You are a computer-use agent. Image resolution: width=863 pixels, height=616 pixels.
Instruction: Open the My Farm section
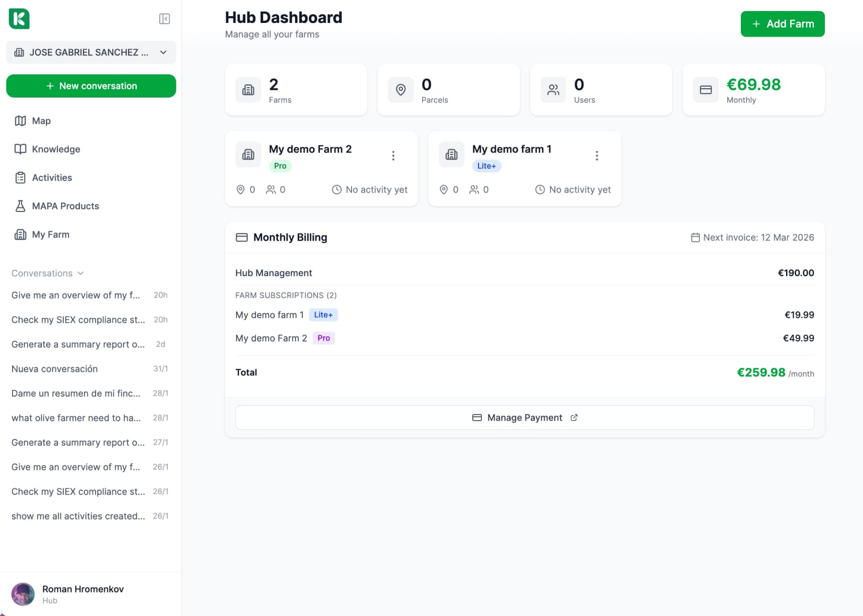[50, 234]
